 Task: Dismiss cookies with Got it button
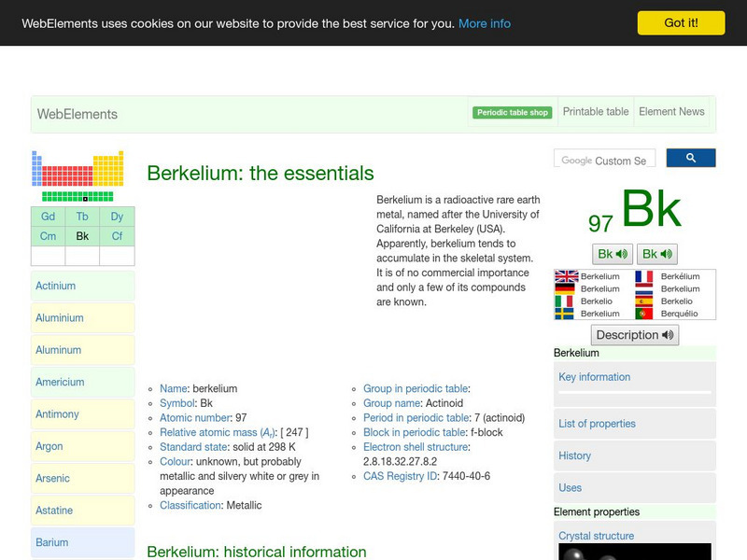[x=683, y=23]
